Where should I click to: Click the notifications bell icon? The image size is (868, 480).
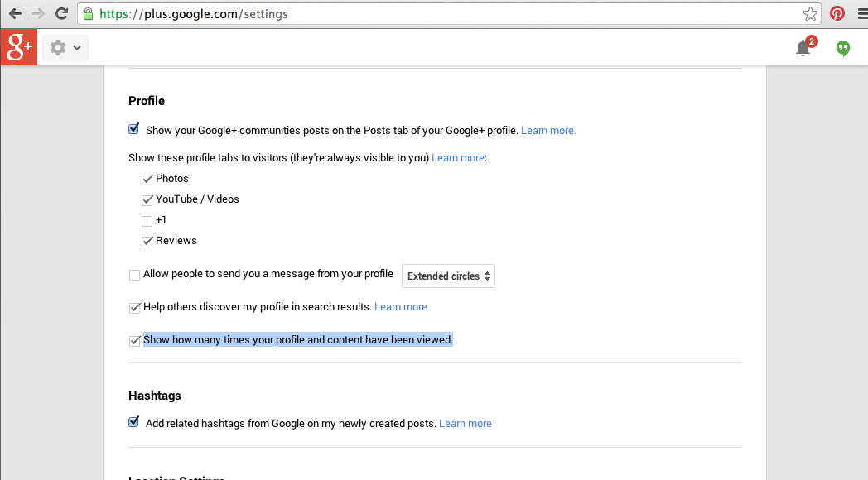coord(802,48)
